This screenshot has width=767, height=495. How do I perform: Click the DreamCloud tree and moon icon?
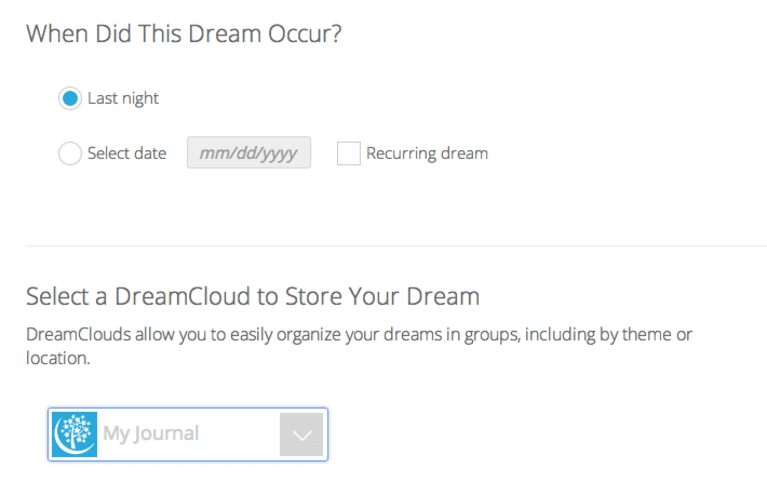74,434
